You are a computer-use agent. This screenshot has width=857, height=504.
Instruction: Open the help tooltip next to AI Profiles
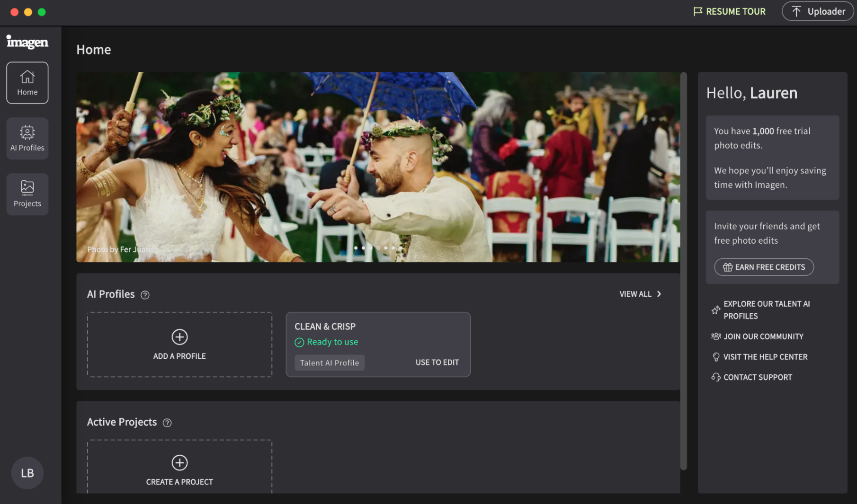144,294
